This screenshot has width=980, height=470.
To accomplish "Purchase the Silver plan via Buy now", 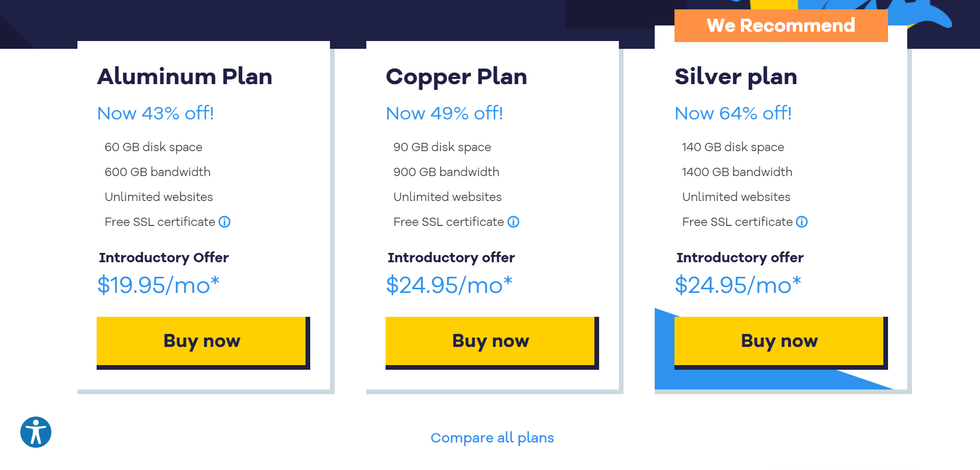I will 779,341.
